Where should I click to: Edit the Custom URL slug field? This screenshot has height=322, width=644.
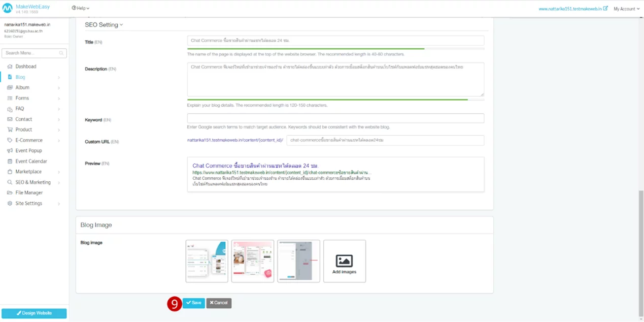(385, 140)
